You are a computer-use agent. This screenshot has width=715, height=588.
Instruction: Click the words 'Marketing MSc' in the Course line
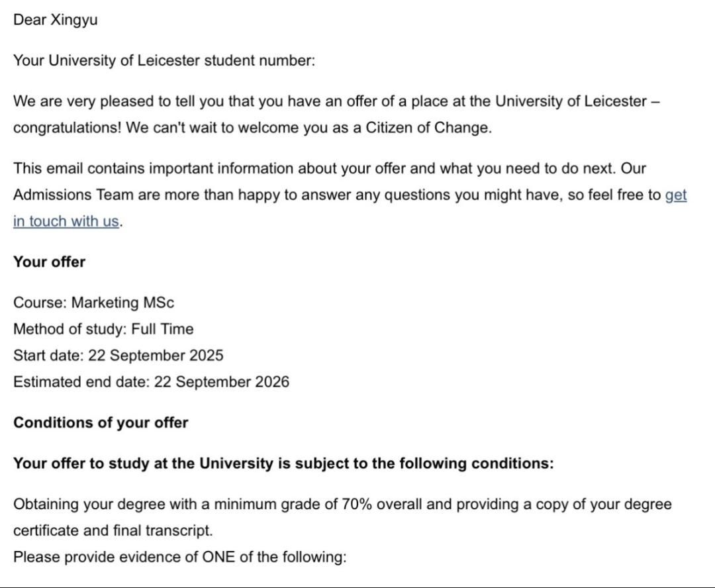pos(122,303)
